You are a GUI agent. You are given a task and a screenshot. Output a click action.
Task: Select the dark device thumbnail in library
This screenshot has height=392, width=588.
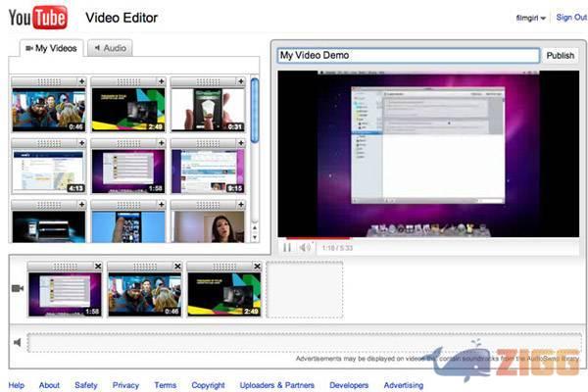(49, 227)
